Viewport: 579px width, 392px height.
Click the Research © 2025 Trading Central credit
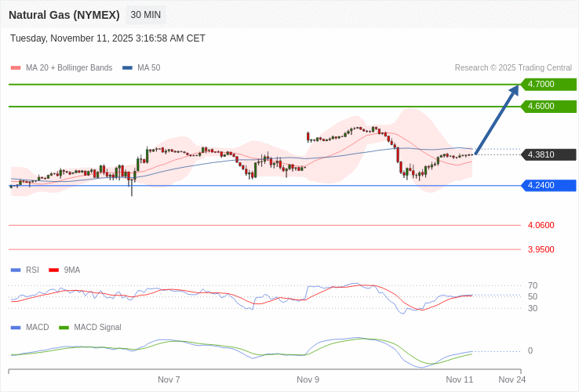[513, 68]
